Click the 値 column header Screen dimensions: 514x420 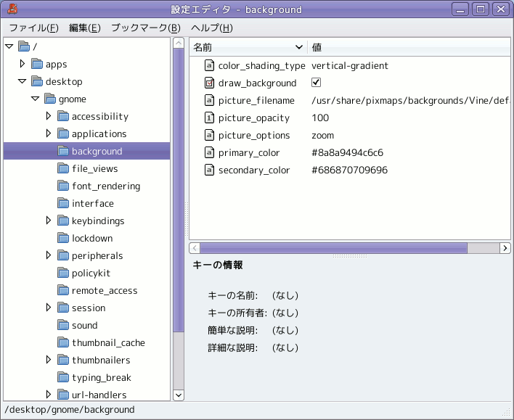tap(409, 47)
